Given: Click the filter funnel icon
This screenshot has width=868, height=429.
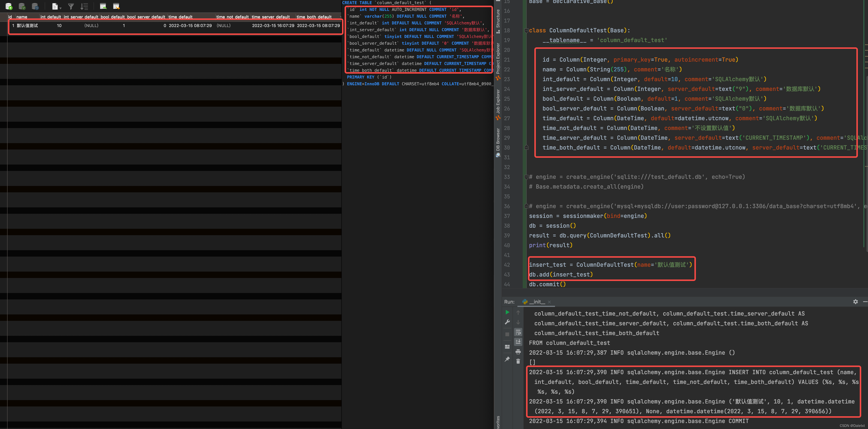Looking at the screenshot, I should (71, 6).
